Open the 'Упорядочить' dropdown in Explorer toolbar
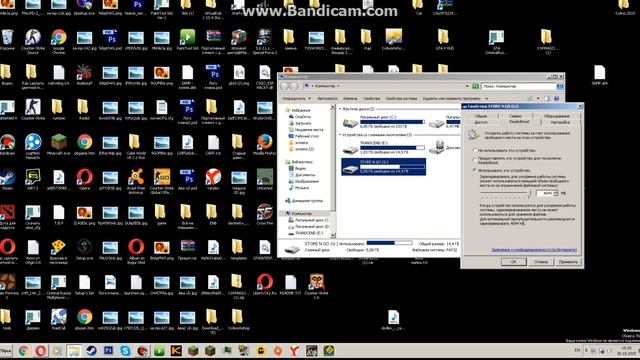 pos(296,98)
